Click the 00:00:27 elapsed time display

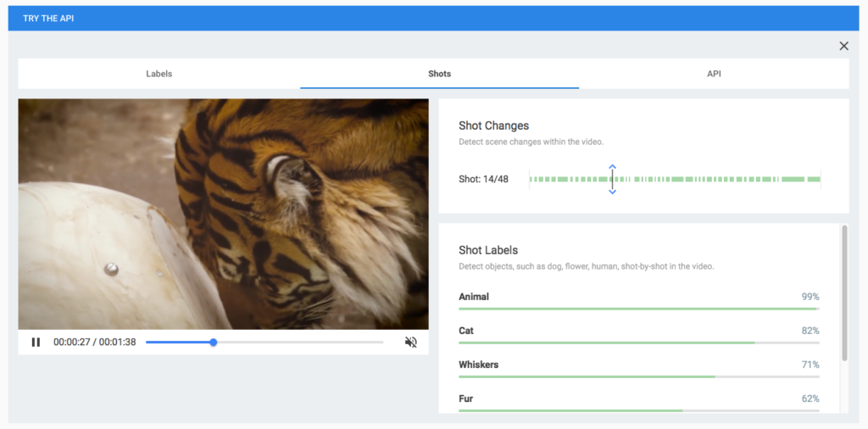click(x=72, y=343)
